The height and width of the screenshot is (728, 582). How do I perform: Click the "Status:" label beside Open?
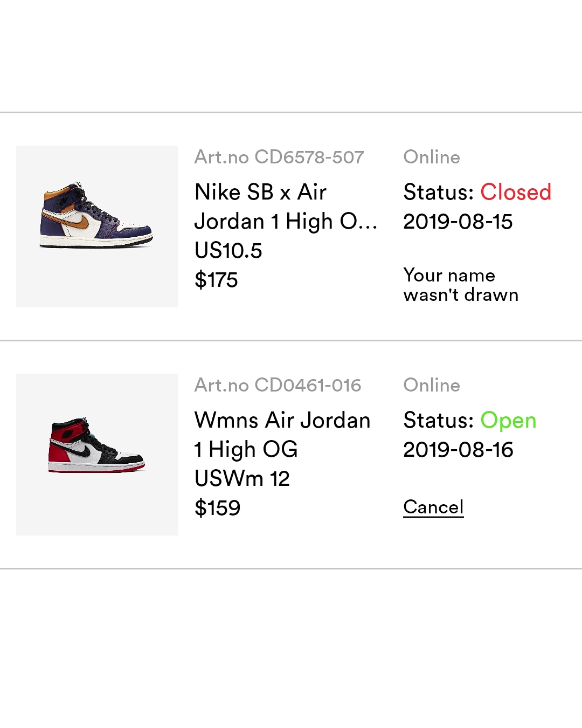[x=438, y=420]
